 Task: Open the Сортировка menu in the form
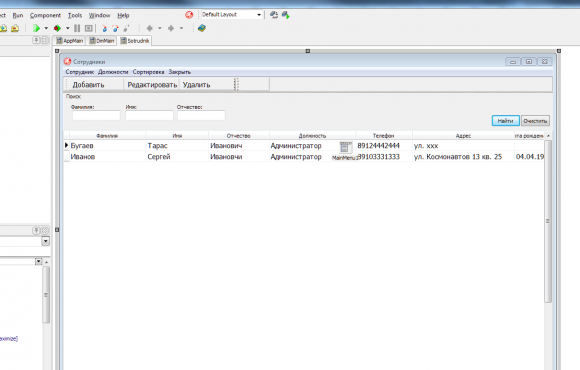pos(148,72)
